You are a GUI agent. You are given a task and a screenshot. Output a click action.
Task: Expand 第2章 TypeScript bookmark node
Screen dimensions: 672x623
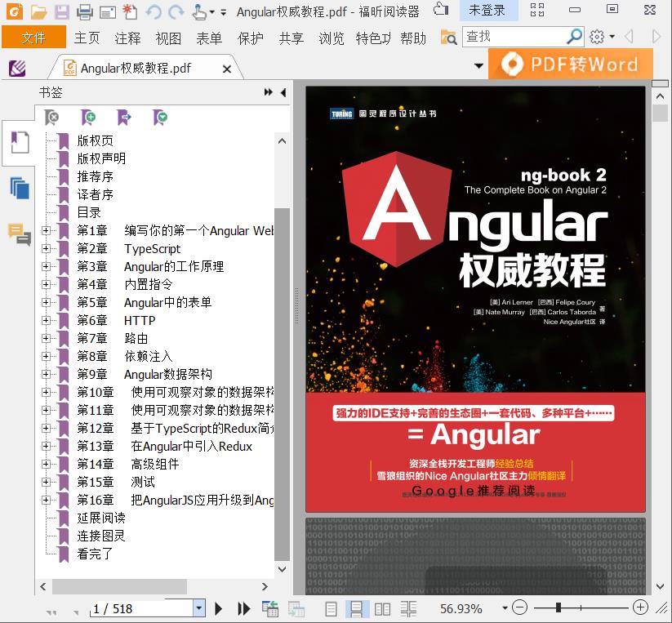46,248
